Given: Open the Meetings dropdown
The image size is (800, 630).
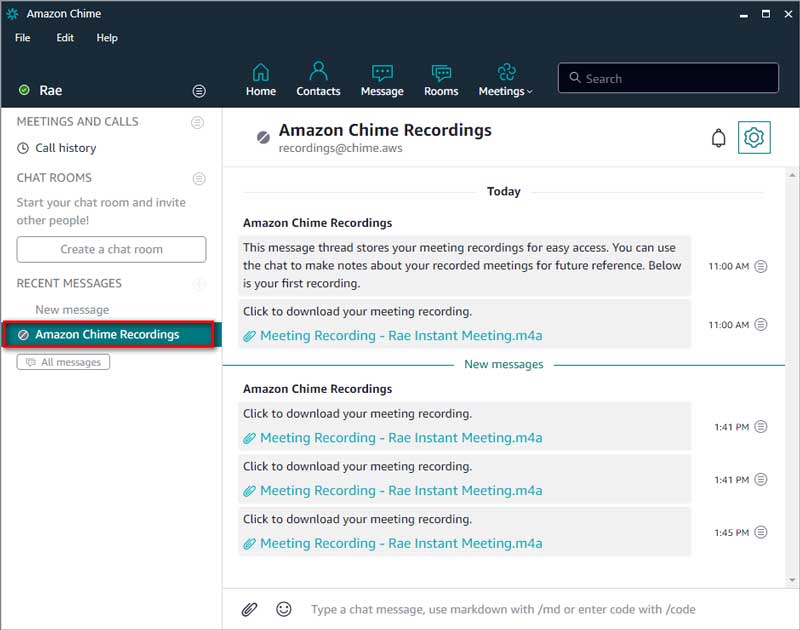Looking at the screenshot, I should [505, 80].
